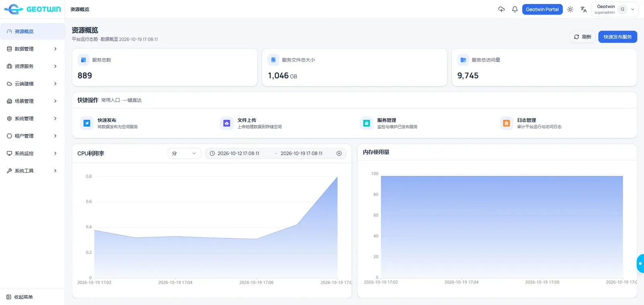Click the 场景管理 sidebar icon
This screenshot has height=305, width=644.
[9, 101]
